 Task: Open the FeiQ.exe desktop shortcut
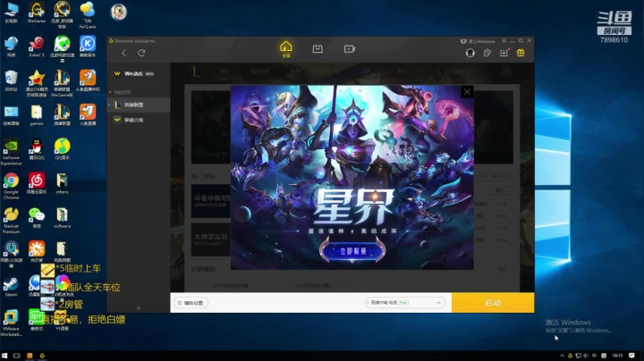click(x=88, y=15)
